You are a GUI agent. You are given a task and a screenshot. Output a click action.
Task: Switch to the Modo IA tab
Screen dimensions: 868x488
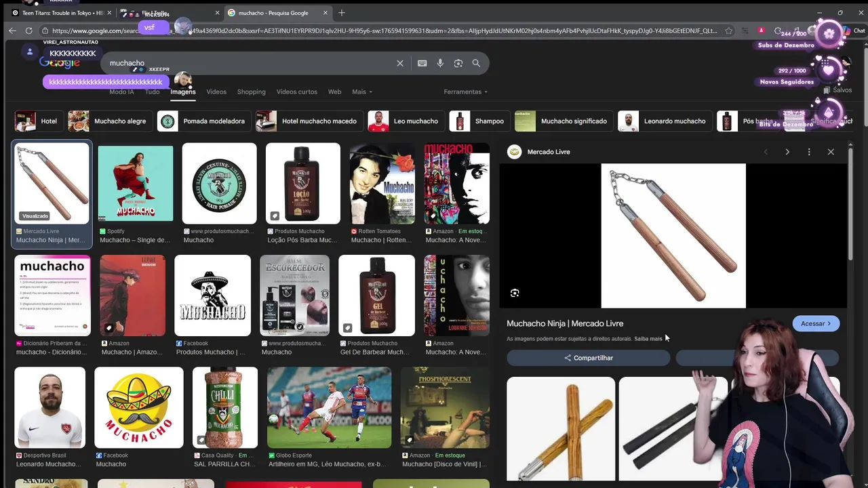coord(121,91)
